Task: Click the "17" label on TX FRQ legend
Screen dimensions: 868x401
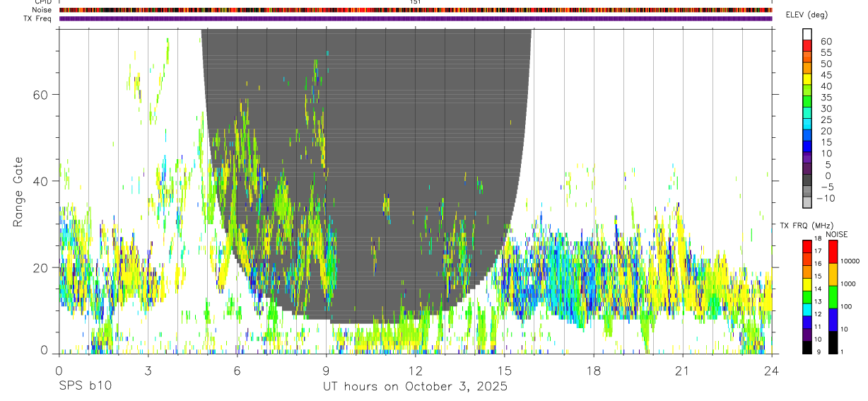Action: coord(819,251)
